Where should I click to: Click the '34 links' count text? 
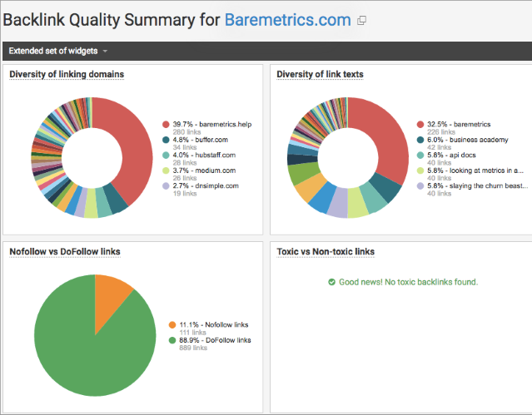tap(185, 147)
